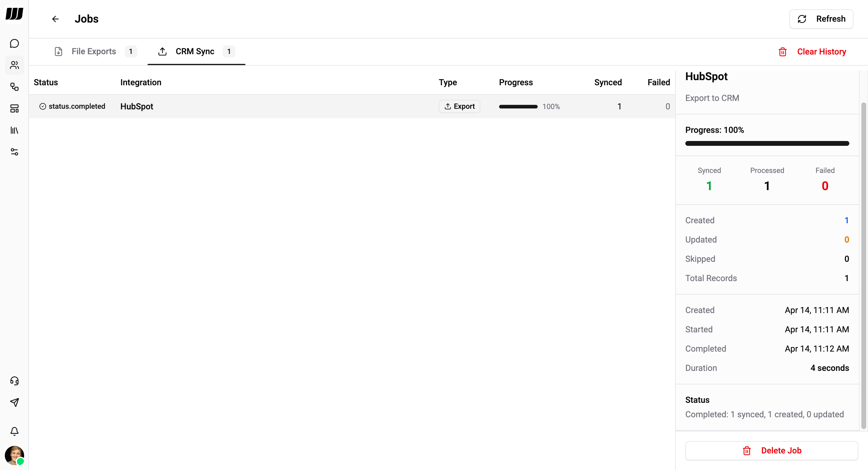Switch to the CRM Sync tab
868x470 pixels.
195,51
